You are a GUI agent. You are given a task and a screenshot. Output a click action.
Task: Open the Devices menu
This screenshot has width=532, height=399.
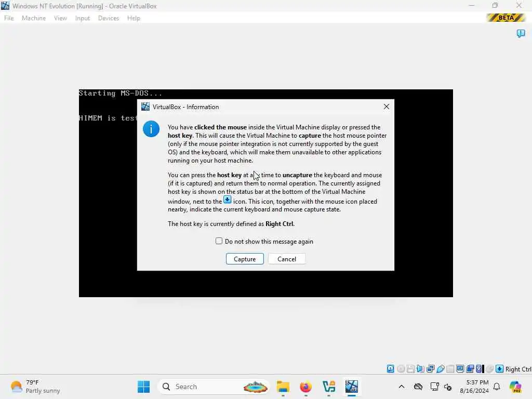pos(109,18)
